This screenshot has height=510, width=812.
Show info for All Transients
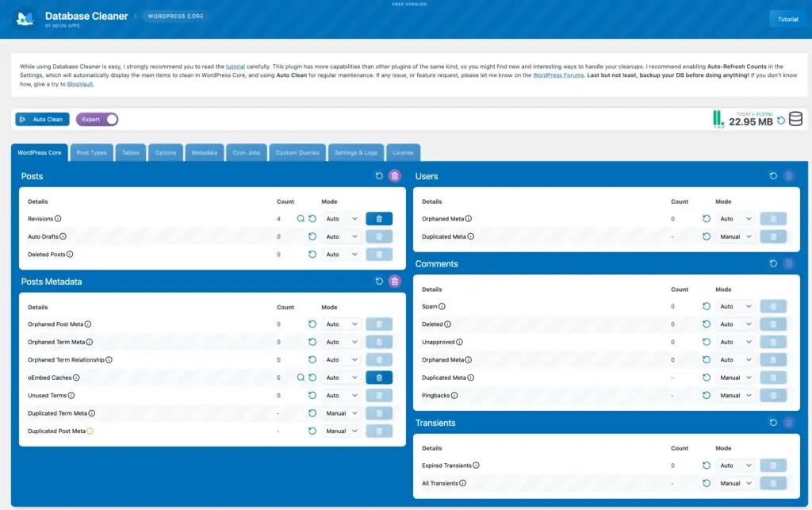click(463, 484)
